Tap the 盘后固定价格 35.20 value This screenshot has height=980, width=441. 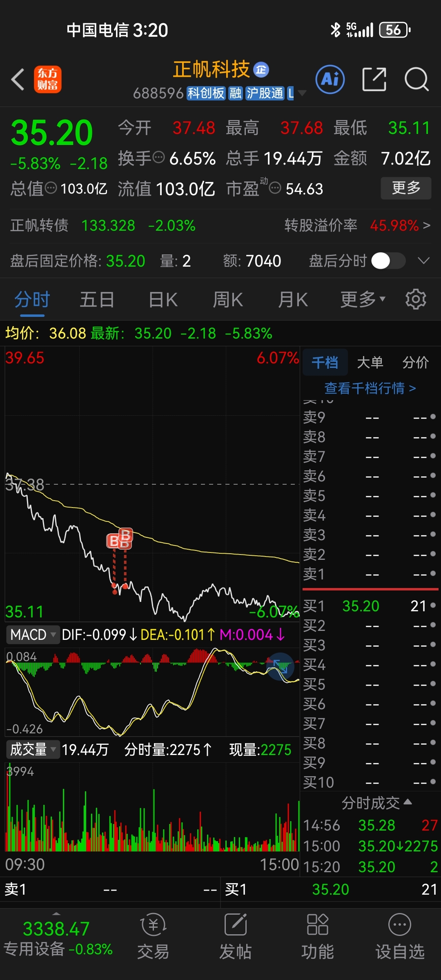(126, 261)
